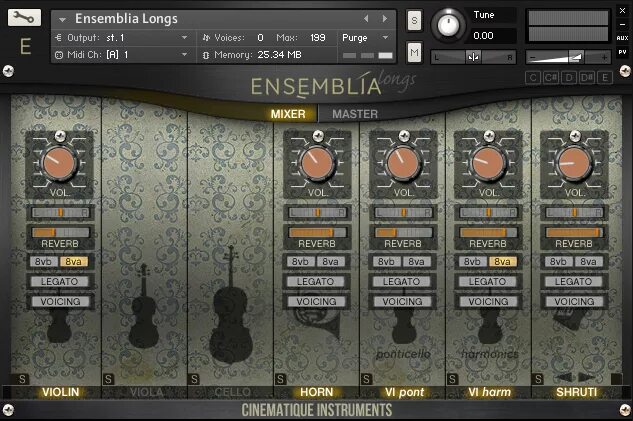Open the AUX sends panel

pyautogui.click(x=622, y=38)
